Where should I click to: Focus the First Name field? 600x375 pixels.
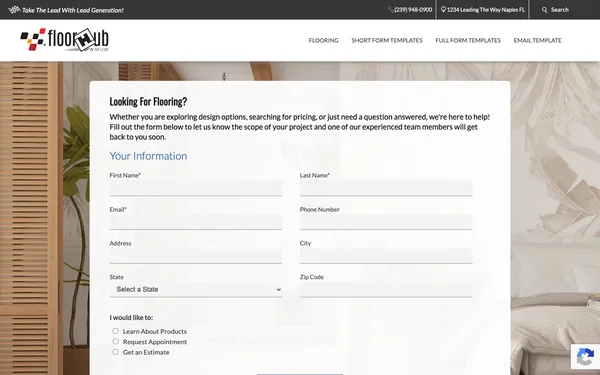[x=196, y=188]
